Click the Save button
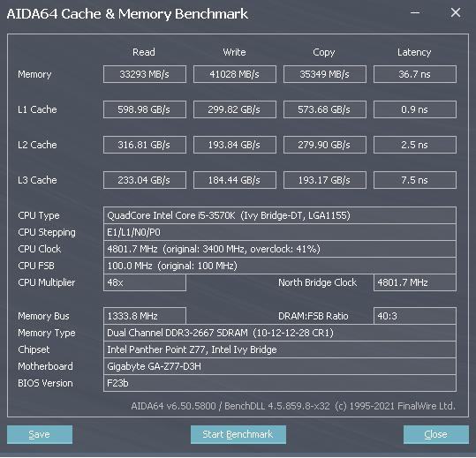This screenshot has width=476, height=458. coord(40,434)
